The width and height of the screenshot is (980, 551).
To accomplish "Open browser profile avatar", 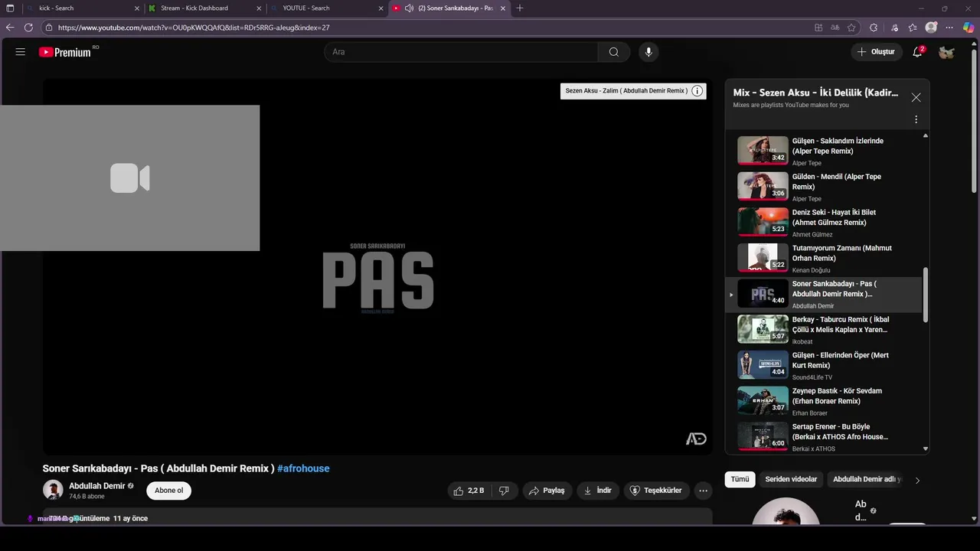I will [931, 28].
